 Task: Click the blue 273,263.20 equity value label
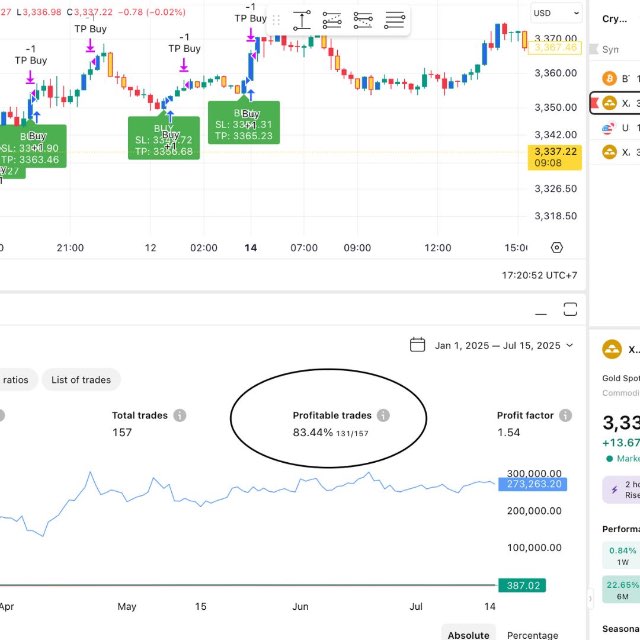(x=533, y=484)
